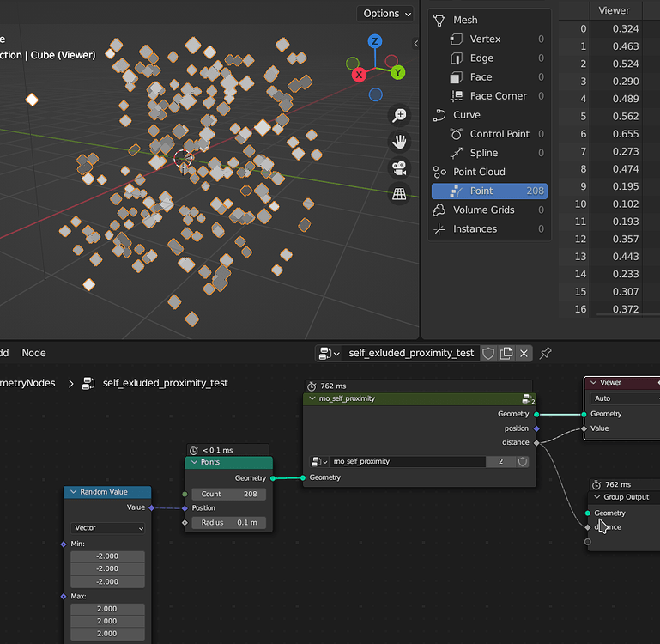Collapse the mo_self_proximity node
Viewport: 660px width, 644px height.
click(312, 398)
